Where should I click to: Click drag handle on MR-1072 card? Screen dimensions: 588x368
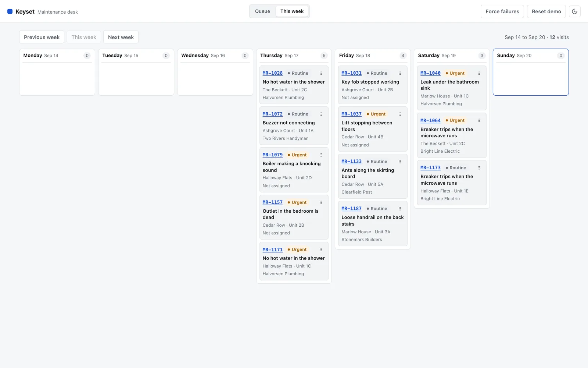pos(321,114)
